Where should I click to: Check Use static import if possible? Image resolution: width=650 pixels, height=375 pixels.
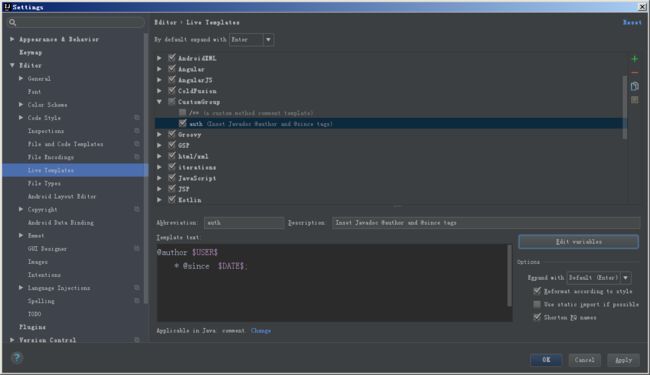pos(537,304)
